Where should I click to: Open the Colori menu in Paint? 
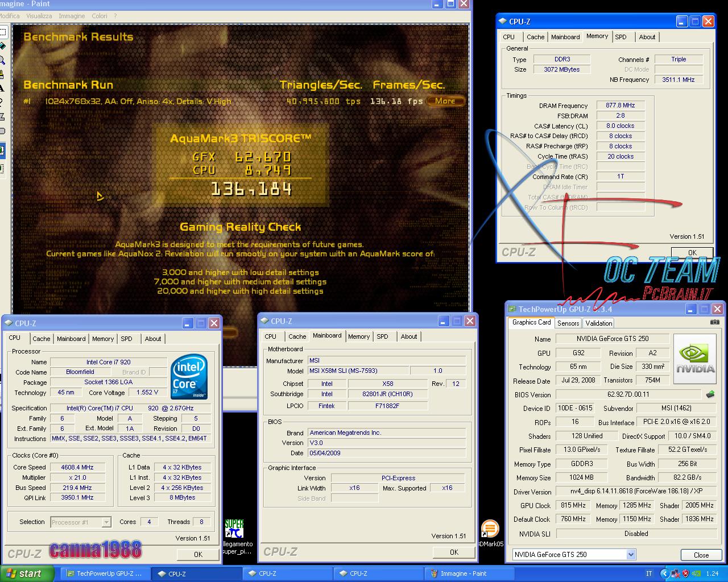click(100, 16)
